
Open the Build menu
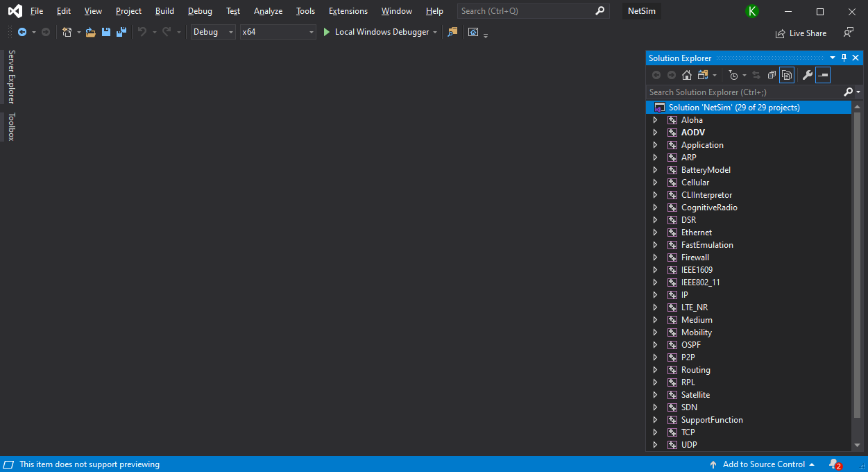(165, 11)
